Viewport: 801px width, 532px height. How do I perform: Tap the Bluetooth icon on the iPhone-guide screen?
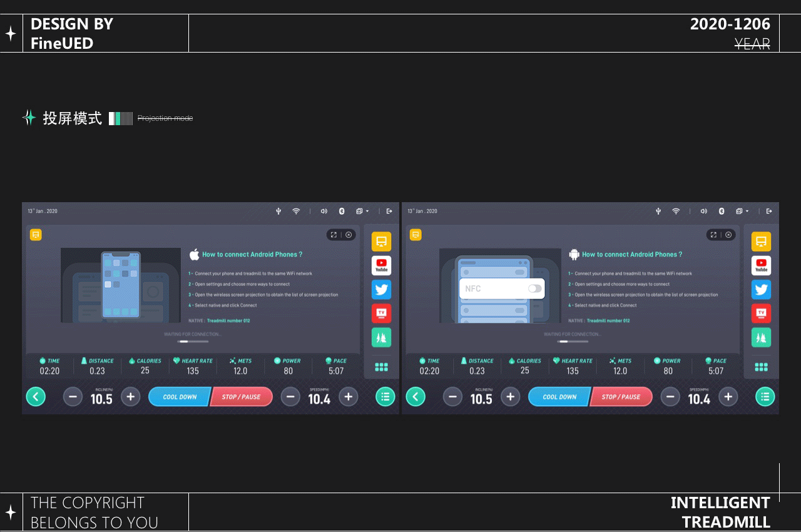342,212
